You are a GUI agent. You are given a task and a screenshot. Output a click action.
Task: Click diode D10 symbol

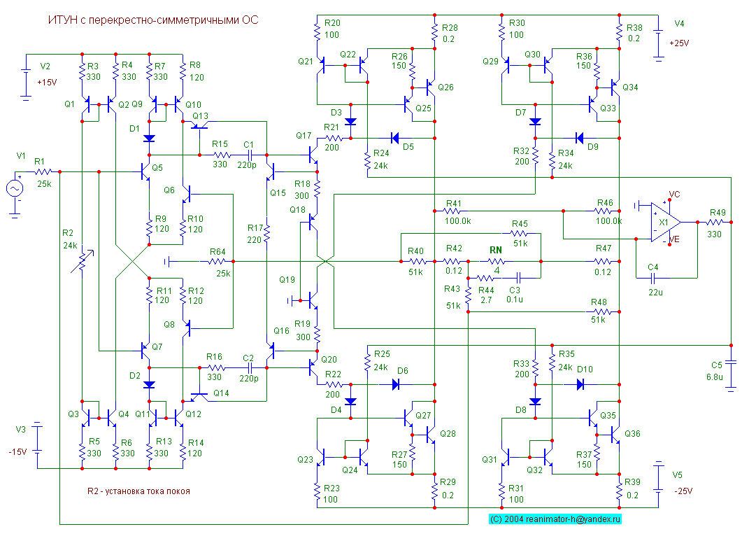coord(580,385)
